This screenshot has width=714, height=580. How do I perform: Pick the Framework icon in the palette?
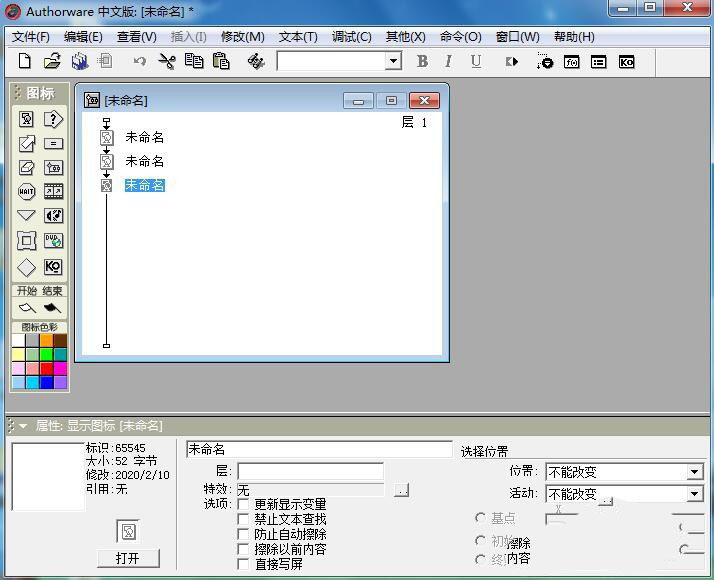pyautogui.click(x=26, y=240)
